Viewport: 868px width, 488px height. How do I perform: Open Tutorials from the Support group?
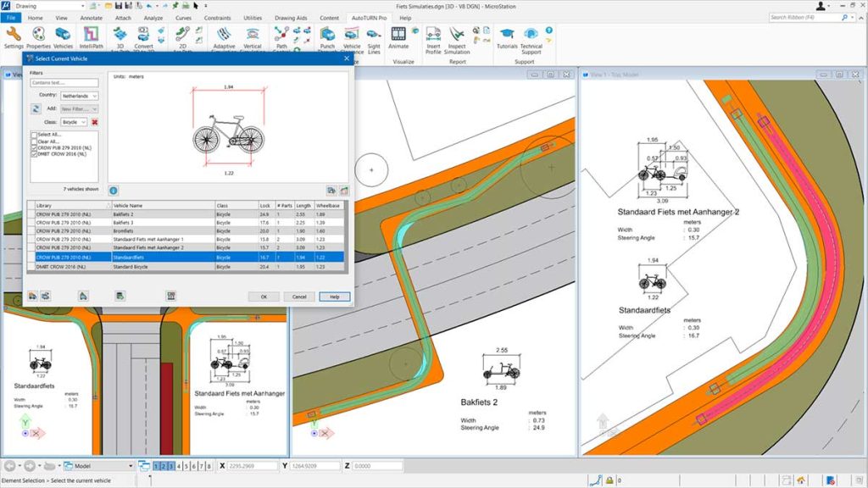tap(506, 34)
